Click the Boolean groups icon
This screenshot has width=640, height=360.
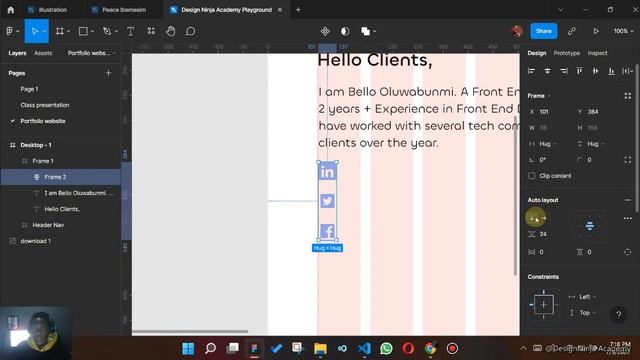pos(365,31)
